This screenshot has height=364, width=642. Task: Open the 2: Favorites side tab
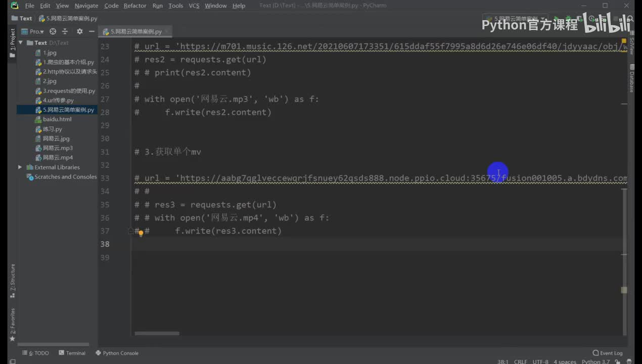pos(13,324)
